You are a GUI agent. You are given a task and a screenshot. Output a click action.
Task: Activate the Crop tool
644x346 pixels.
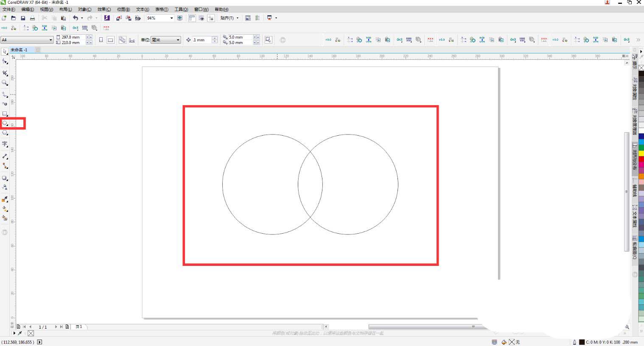5,73
